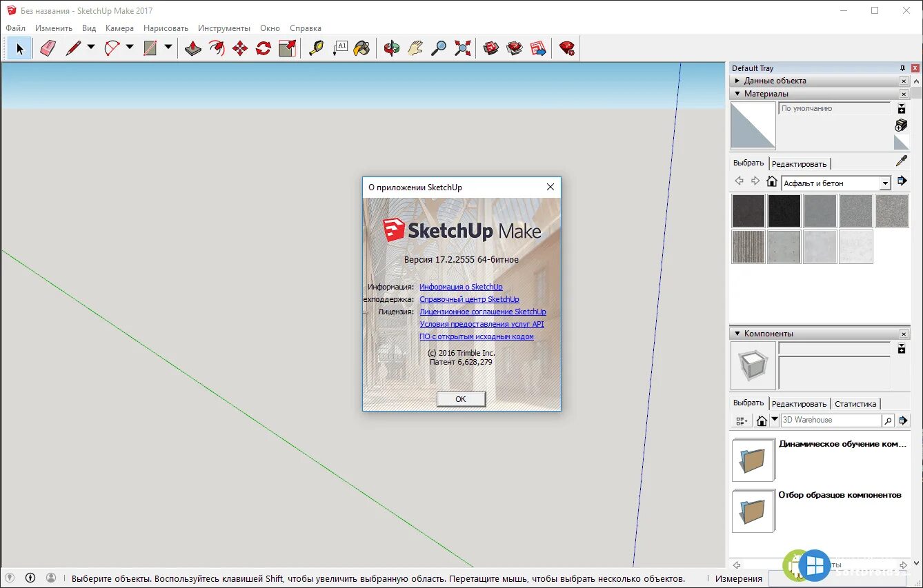
Task: Pick the Eraser tool
Action: click(x=47, y=48)
